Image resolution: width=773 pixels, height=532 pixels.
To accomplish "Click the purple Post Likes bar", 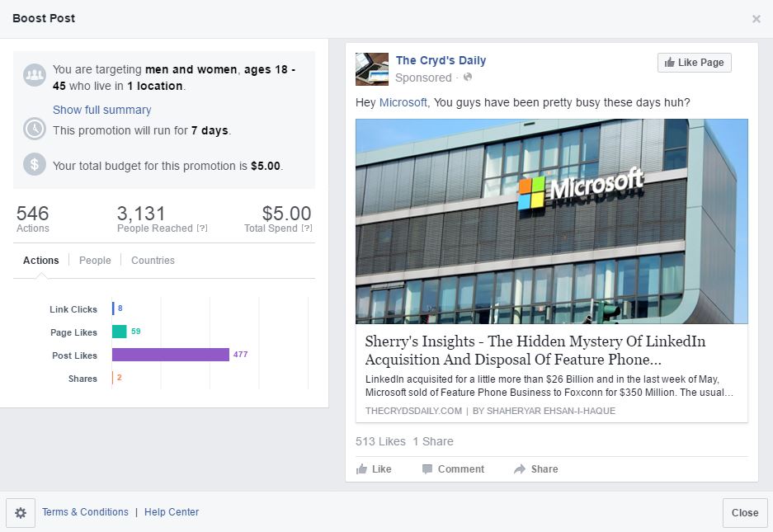I will click(x=171, y=355).
